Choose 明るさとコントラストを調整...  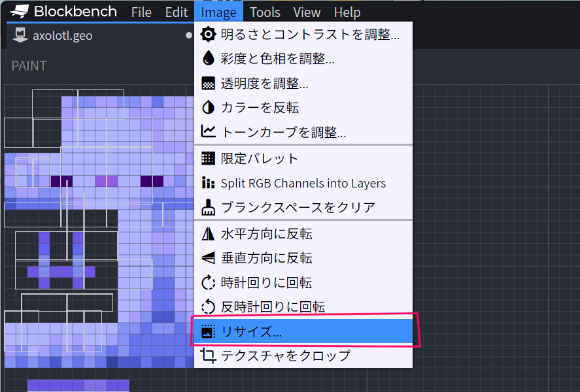pyautogui.click(x=303, y=34)
